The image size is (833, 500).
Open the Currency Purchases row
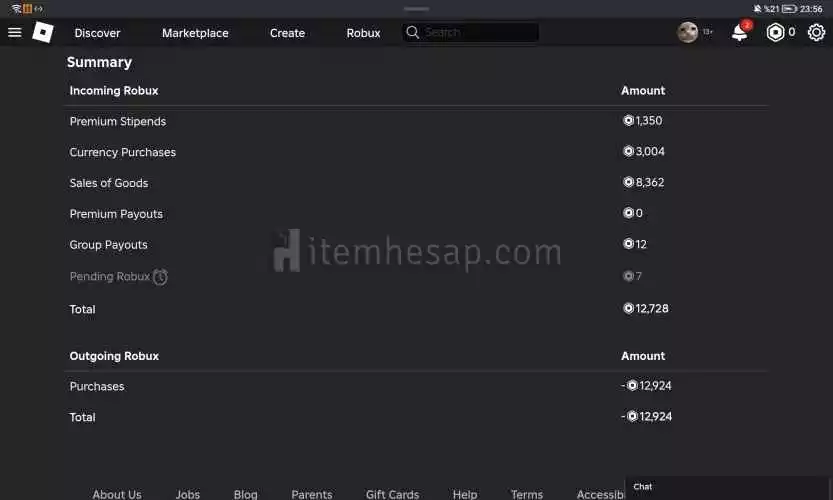123,152
